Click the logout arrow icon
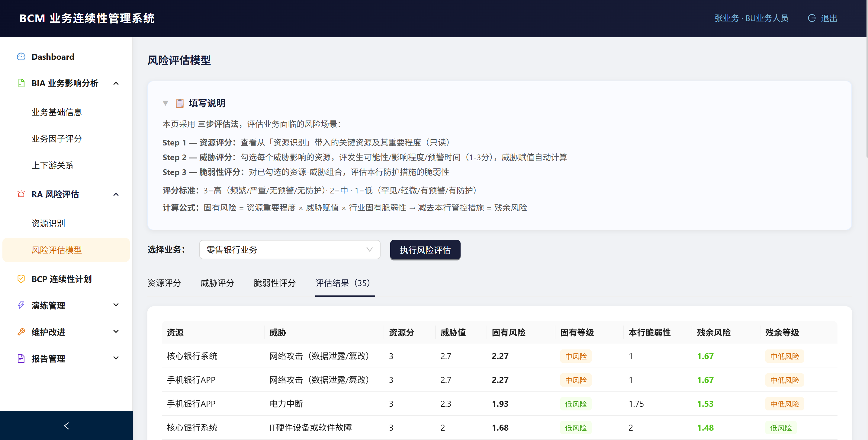Image resolution: width=868 pixels, height=440 pixels. [812, 18]
